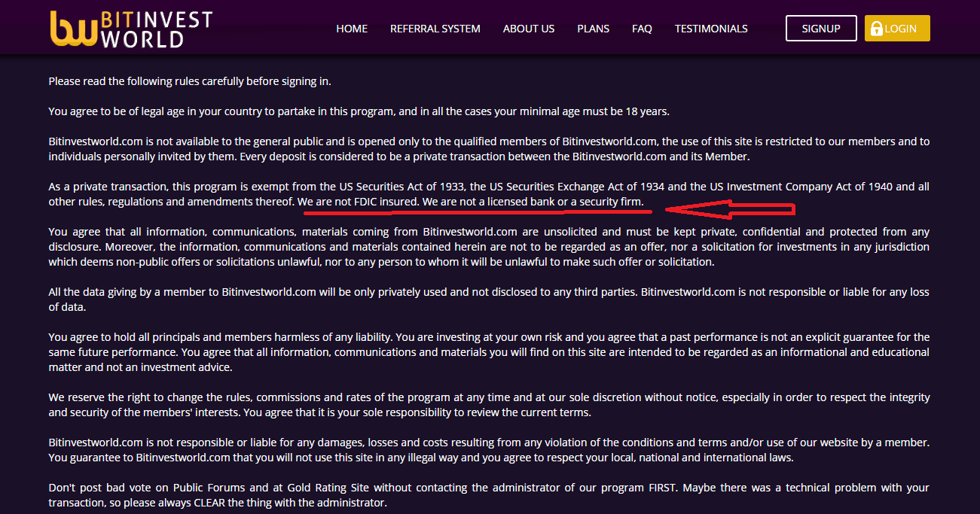
Task: Click the 'You agree to hold all principals' paragraph
Action: [489, 352]
